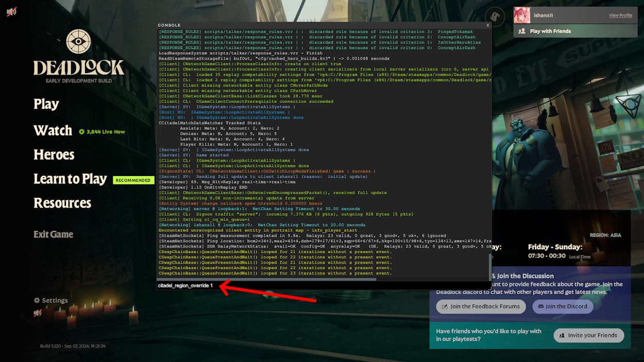
Task: Expand the REGION: ASIA selector
Action: click(605, 235)
